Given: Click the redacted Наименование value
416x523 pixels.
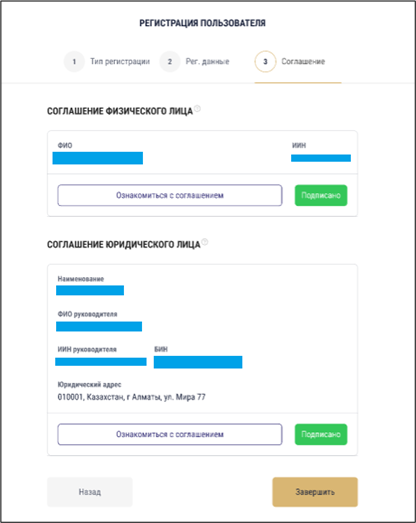Looking at the screenshot, I should pyautogui.click(x=90, y=290).
